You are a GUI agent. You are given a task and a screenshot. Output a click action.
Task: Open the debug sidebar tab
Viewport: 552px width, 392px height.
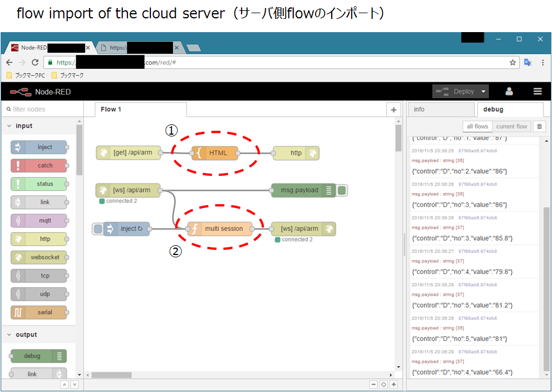pos(510,109)
